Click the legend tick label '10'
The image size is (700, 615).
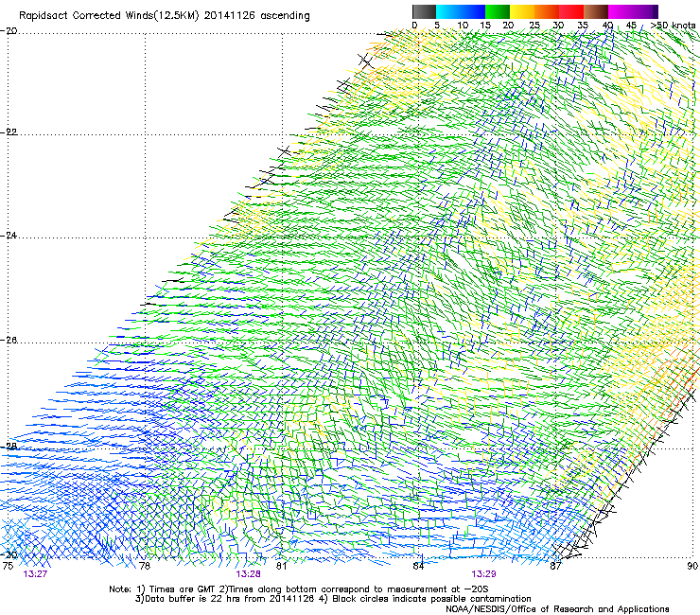[463, 26]
